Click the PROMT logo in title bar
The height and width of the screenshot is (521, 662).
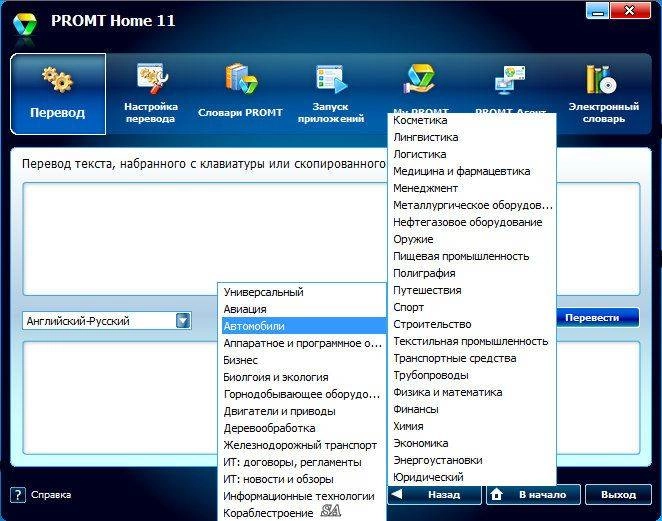(25, 25)
